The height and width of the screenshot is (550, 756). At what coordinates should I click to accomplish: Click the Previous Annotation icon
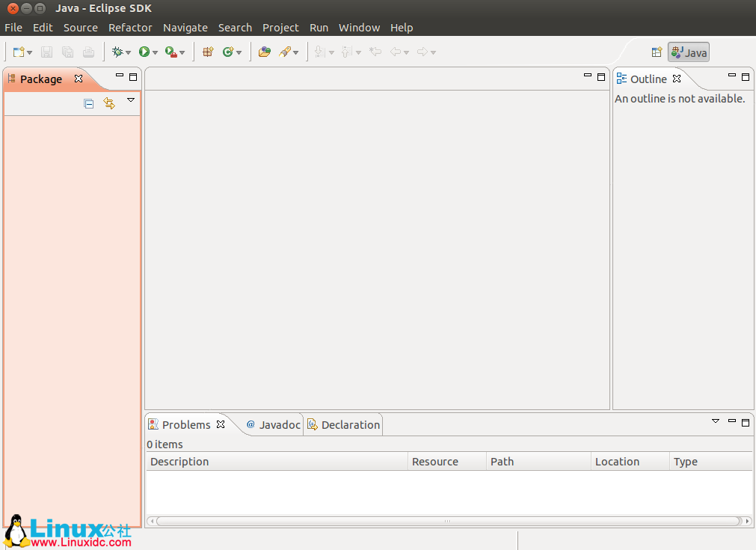[x=347, y=52]
